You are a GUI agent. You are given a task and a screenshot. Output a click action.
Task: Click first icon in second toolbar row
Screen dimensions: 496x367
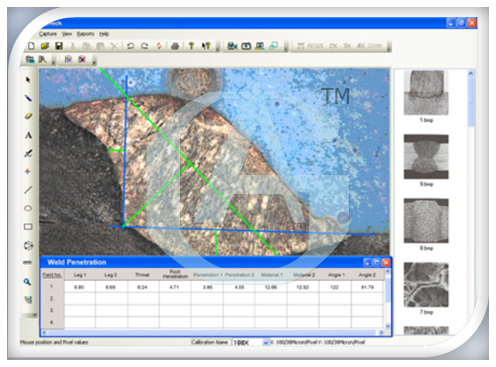click(x=30, y=59)
